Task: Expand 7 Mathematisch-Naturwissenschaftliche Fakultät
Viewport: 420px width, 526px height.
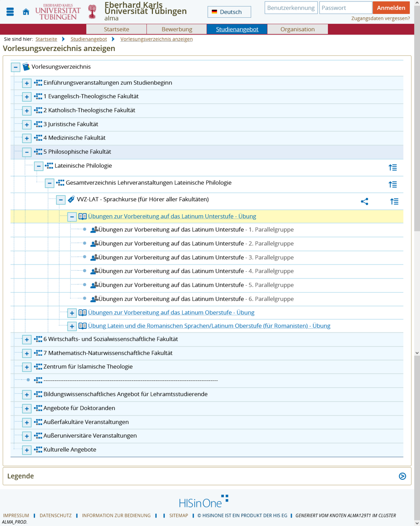Action: click(x=27, y=353)
